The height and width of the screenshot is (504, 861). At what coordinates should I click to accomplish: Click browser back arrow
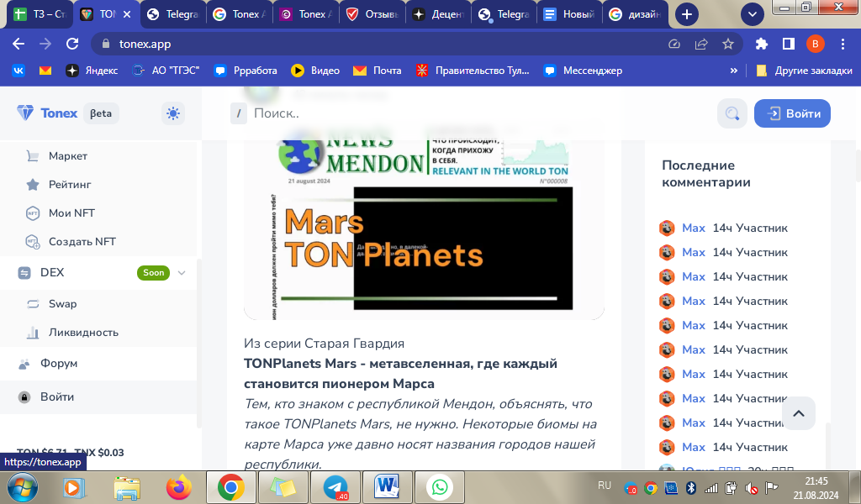click(x=18, y=44)
